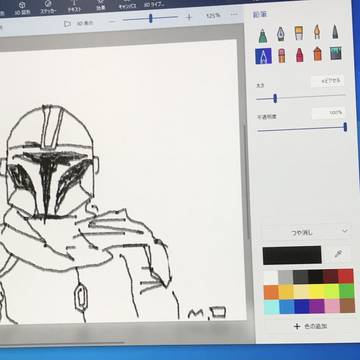Choose the bright yellow color swatch
Viewport: 360px width, 360px height.
pos(316,291)
